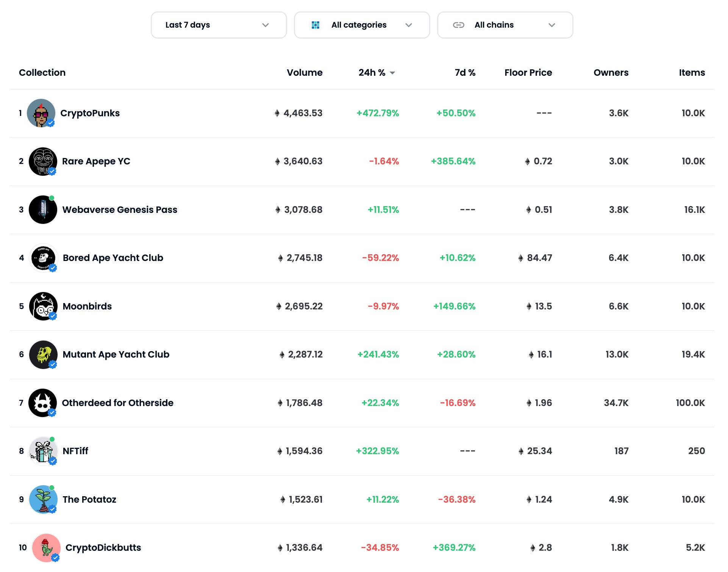This screenshot has width=728, height=572.
Task: Click the Owners column header
Action: pyautogui.click(x=611, y=73)
